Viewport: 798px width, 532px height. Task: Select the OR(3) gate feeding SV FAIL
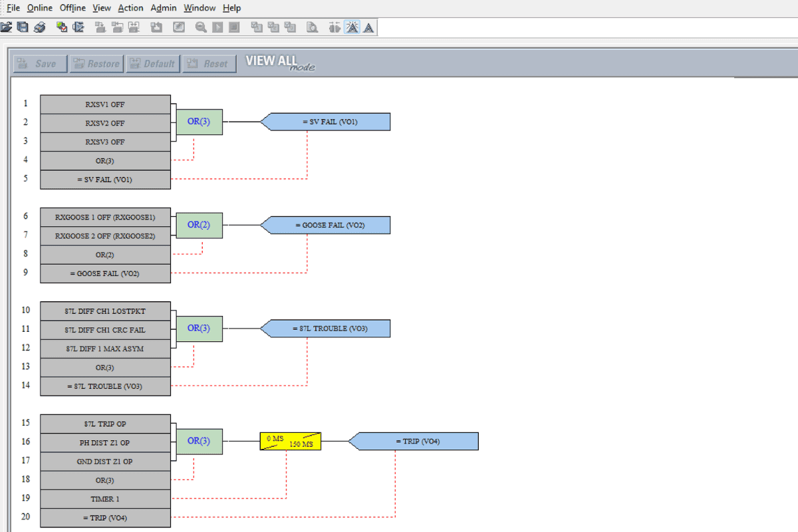pyautogui.click(x=199, y=122)
